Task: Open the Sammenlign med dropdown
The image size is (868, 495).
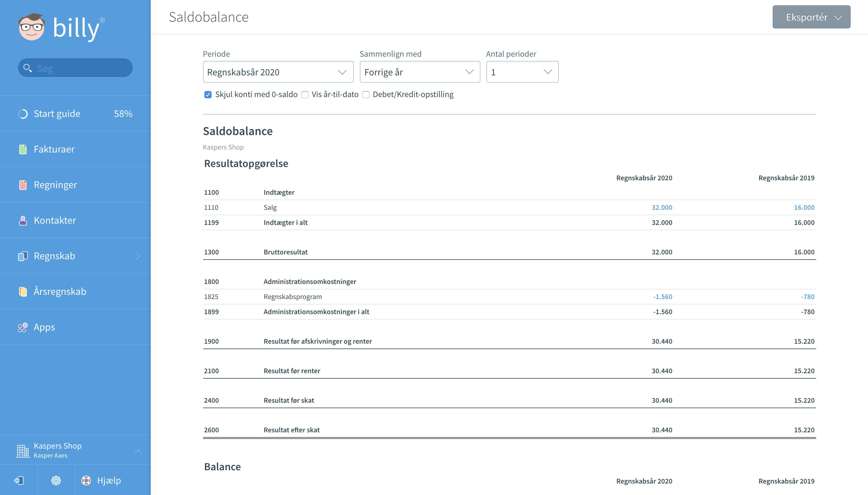Action: 420,72
